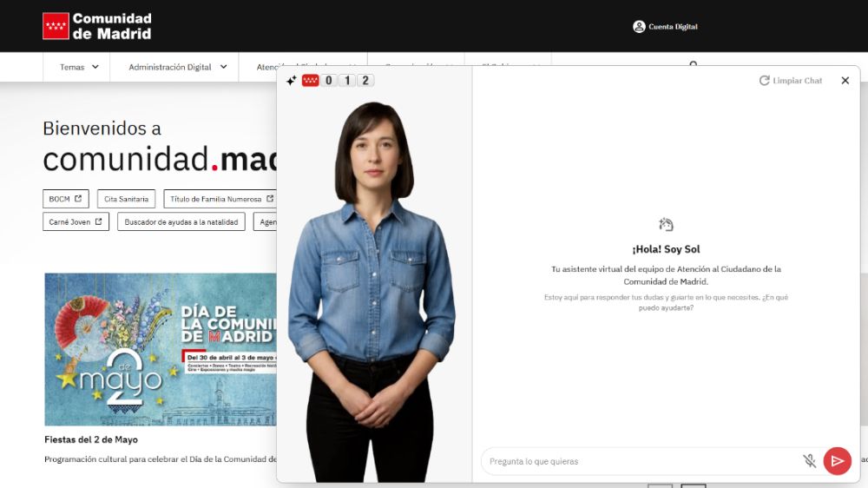Screen dimensions: 868x488
Task: Expand the Temas dropdown menu
Action: (x=78, y=67)
